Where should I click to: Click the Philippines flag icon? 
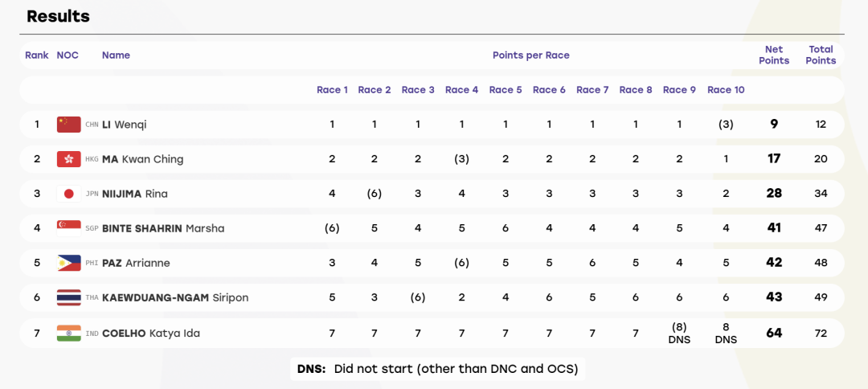point(68,263)
